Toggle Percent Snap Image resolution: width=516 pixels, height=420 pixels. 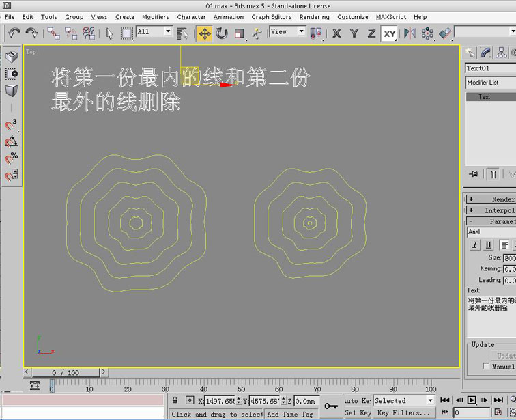[11, 158]
